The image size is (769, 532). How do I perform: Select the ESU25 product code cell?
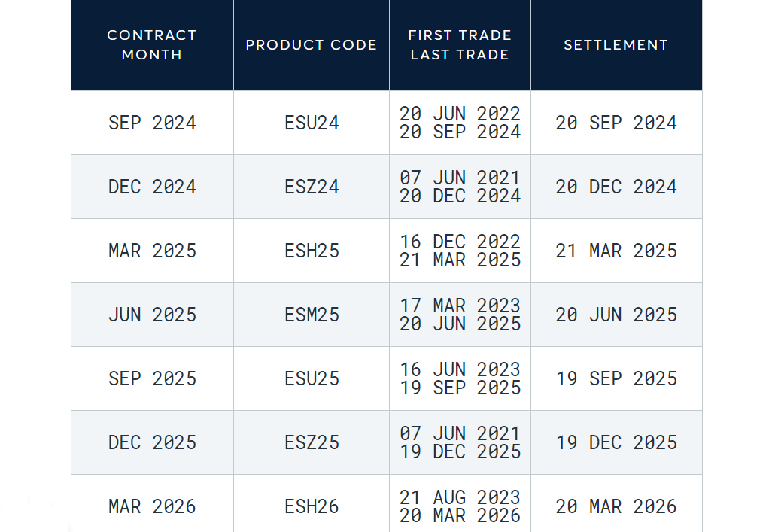312,379
